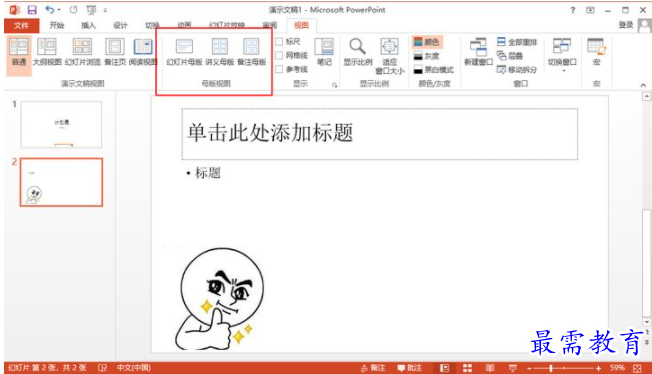Start slideshow from beginning via quick access icon

91,10
